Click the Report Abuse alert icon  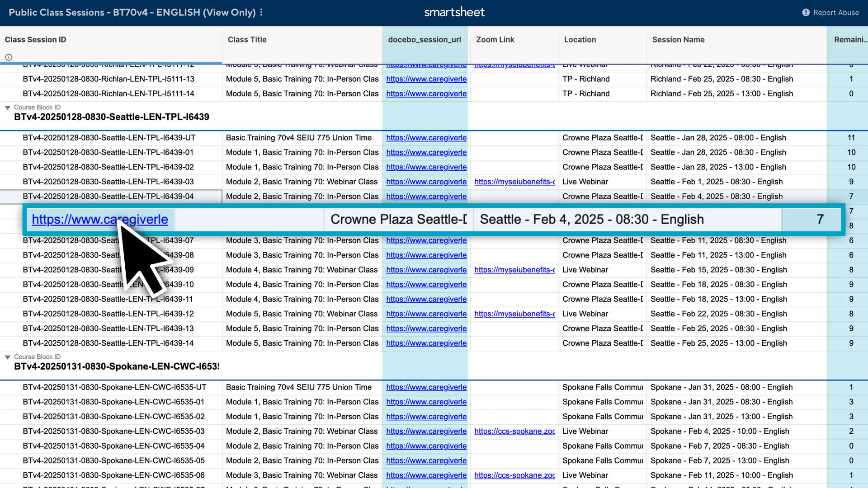point(806,13)
